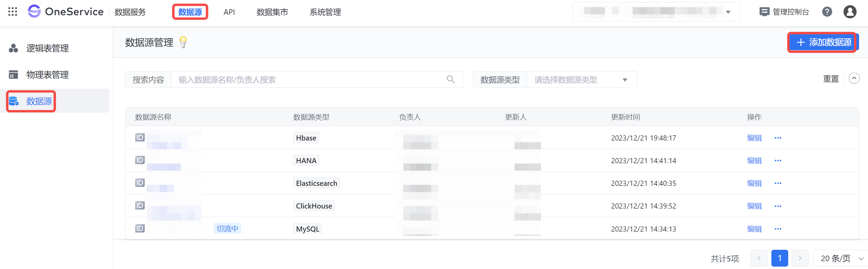Open more actions for MySQL row
This screenshot has height=269, width=868.
tap(778, 229)
